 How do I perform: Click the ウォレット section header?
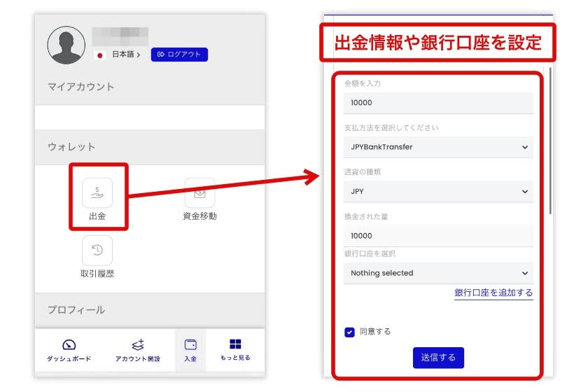(71, 147)
